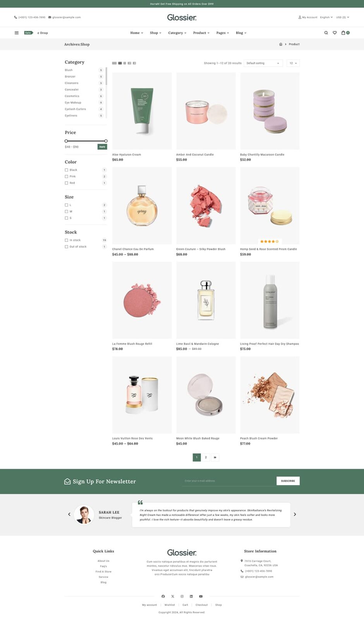Image resolution: width=364 pixels, height=618 pixels.
Task: Open the Category menu in navigation
Action: pos(177,33)
